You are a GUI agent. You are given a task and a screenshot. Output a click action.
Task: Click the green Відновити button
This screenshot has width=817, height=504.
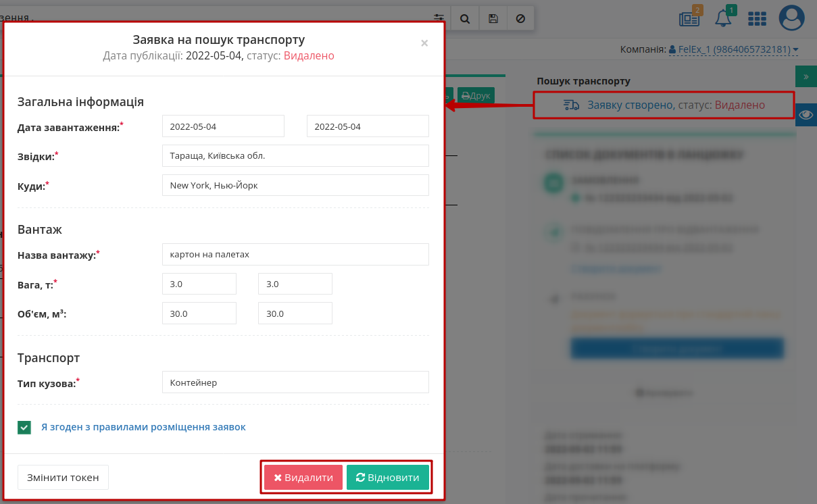pyautogui.click(x=388, y=477)
